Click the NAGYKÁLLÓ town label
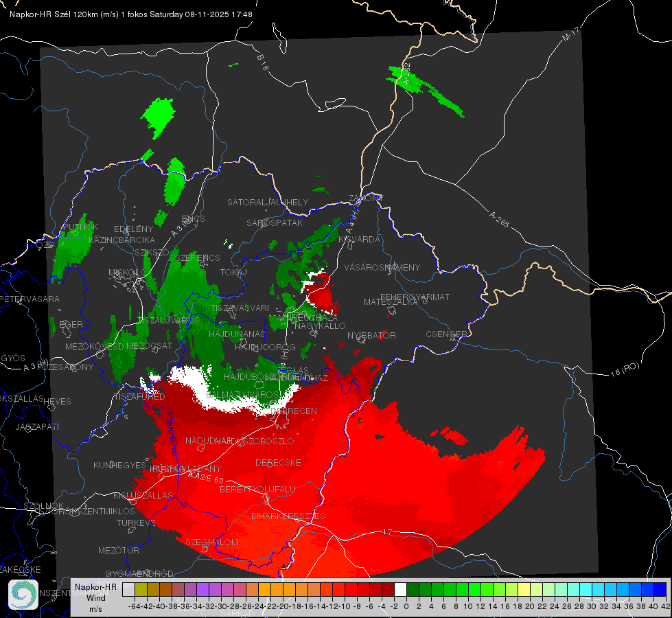Screen dimensions: 672x618 [x=320, y=326]
